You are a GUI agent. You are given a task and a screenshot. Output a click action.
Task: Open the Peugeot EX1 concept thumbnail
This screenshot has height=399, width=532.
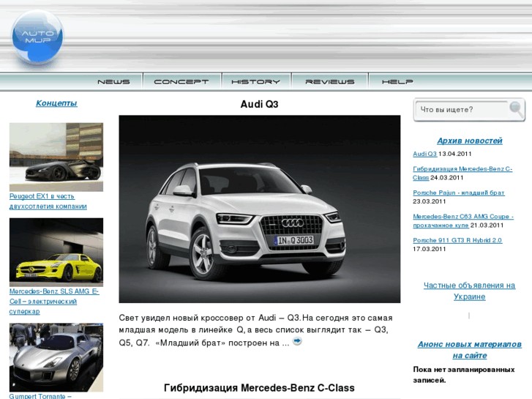pyautogui.click(x=56, y=157)
